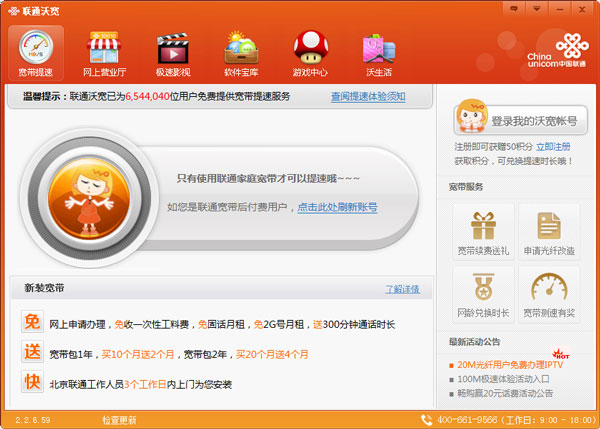Open 20M光纤用户免费办理IPTV announcement
600x429 pixels.
tap(510, 365)
